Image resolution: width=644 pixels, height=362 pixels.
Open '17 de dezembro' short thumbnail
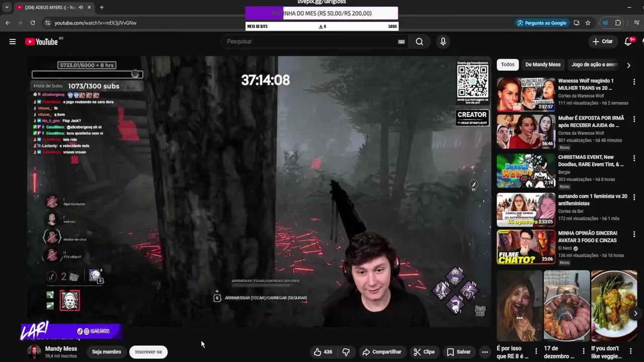(567, 306)
